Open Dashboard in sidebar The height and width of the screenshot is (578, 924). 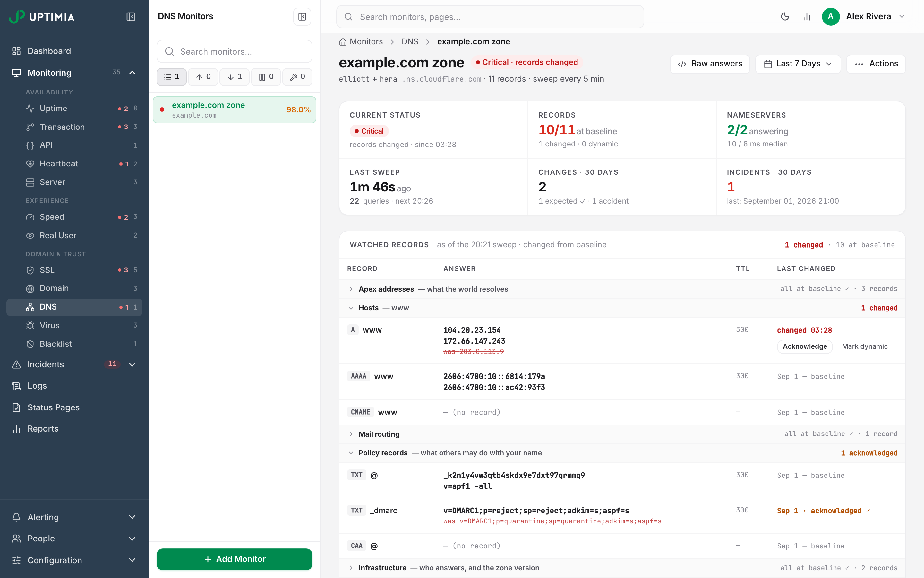pos(74,51)
